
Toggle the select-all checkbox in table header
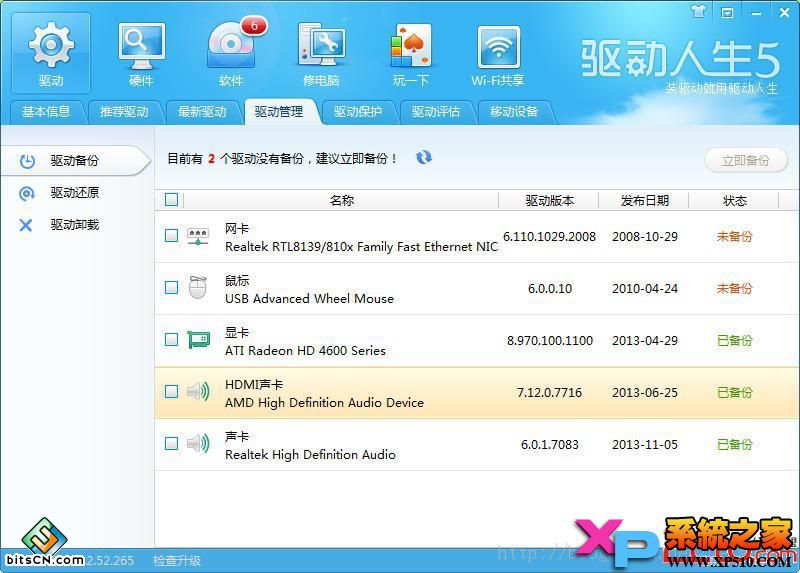[171, 200]
